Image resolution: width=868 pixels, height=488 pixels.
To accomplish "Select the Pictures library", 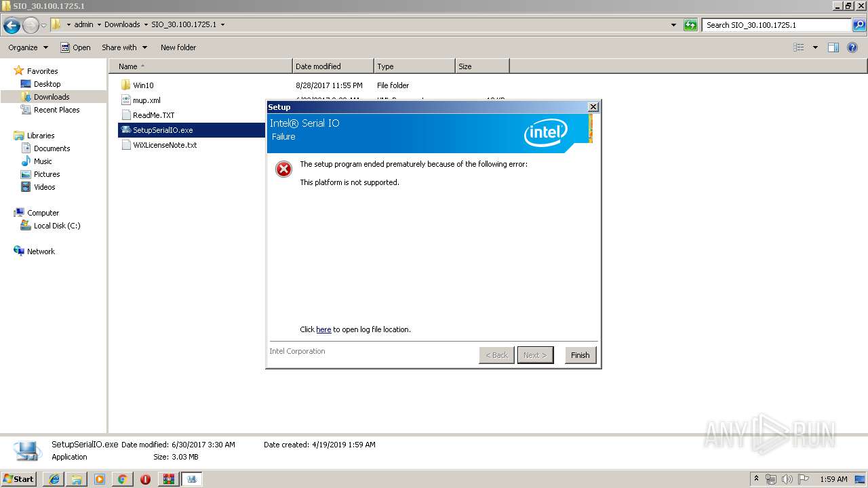I will 47,174.
